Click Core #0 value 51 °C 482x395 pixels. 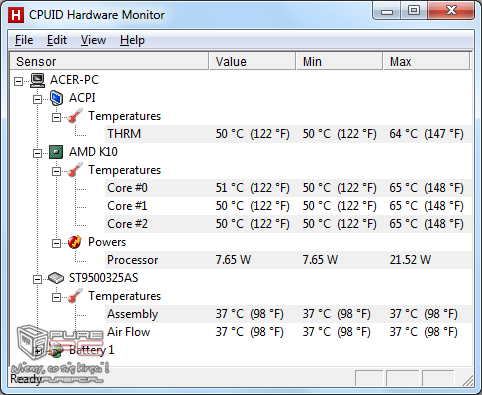(x=252, y=188)
